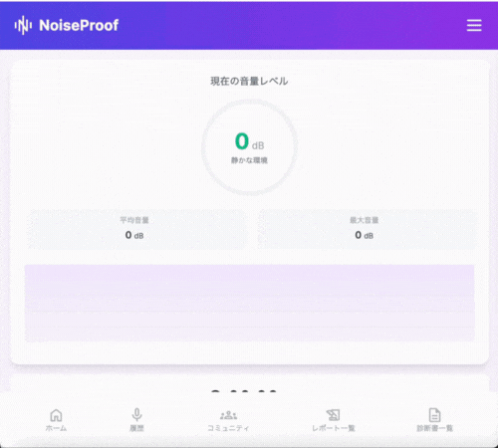Switch to the ホーム tab label
The width and height of the screenshot is (498, 448).
click(56, 428)
